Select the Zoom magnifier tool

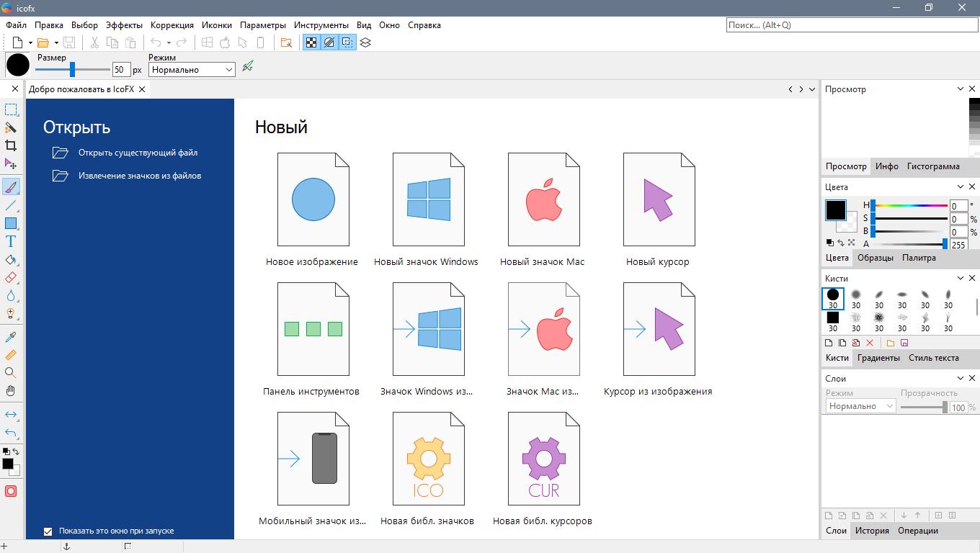tap(11, 373)
